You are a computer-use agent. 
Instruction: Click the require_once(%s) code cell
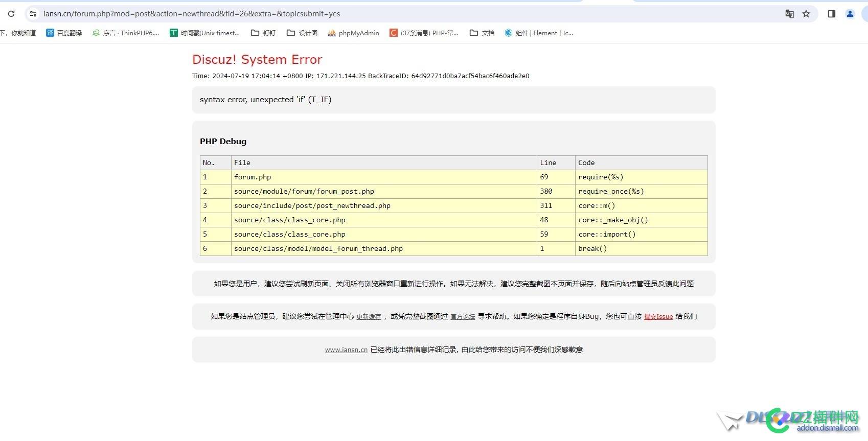pyautogui.click(x=642, y=192)
